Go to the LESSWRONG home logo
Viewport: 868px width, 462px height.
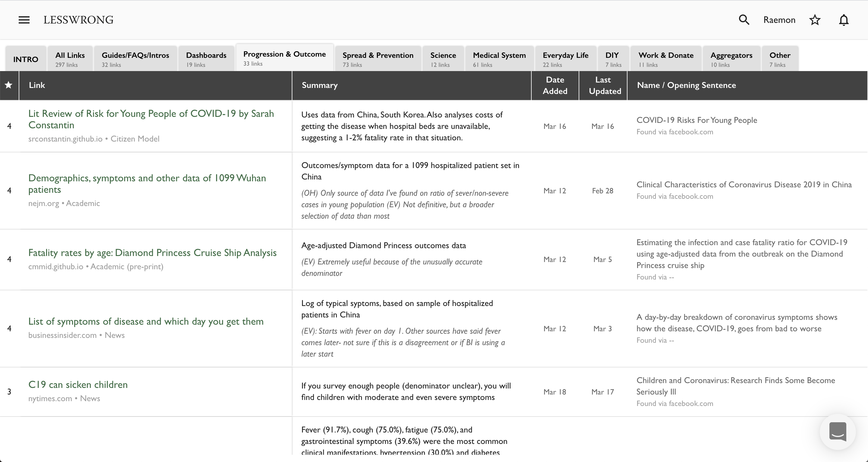click(78, 20)
